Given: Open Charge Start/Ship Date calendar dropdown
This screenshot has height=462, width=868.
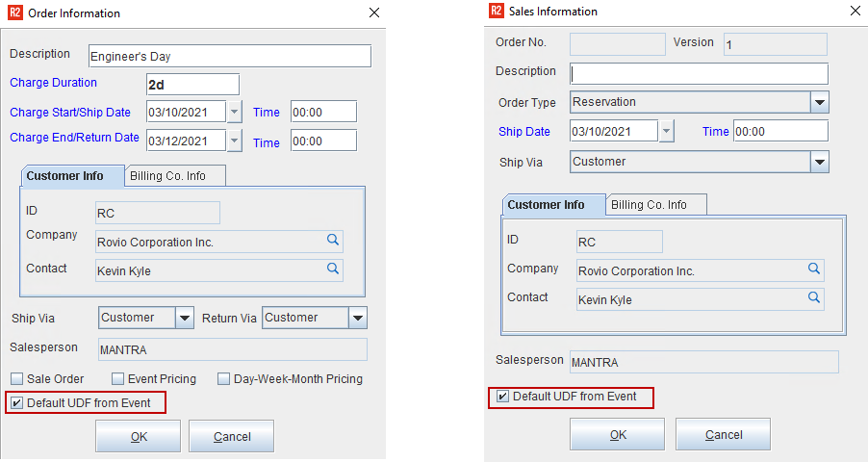Looking at the screenshot, I should [x=235, y=112].
